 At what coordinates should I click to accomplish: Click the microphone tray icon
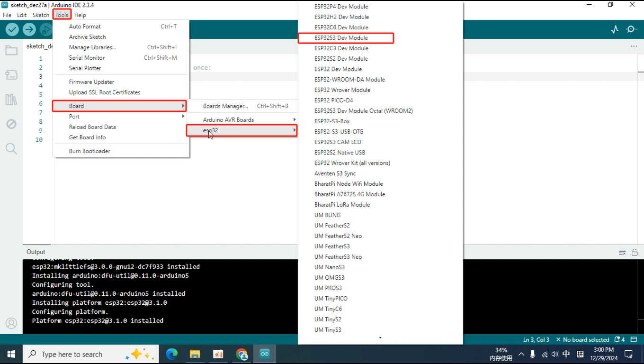click(533, 354)
